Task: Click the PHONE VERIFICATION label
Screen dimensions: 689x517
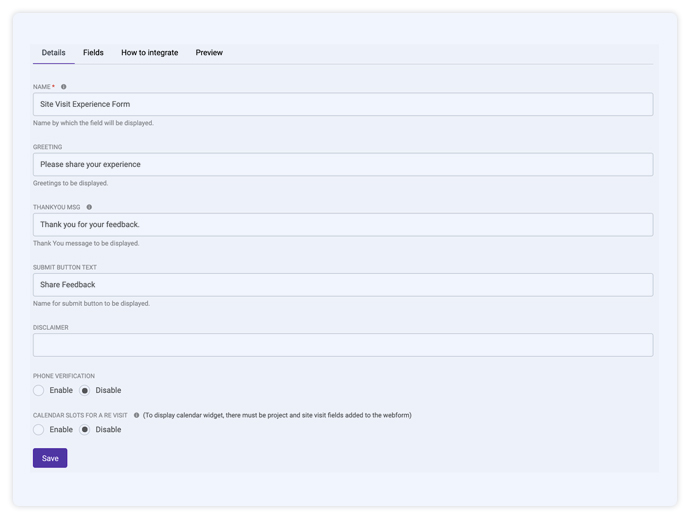Action: point(64,376)
